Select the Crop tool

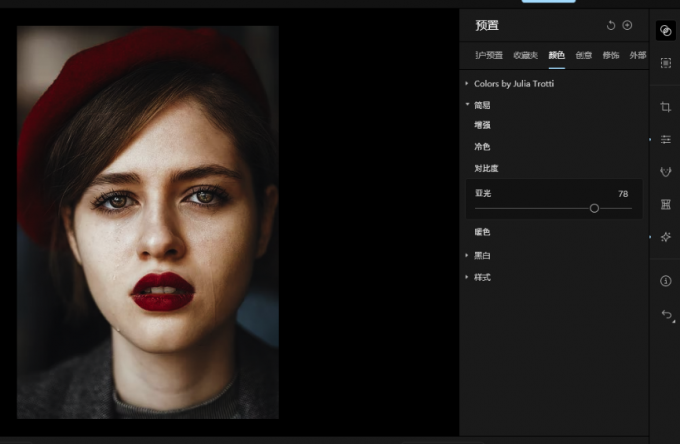tap(665, 106)
